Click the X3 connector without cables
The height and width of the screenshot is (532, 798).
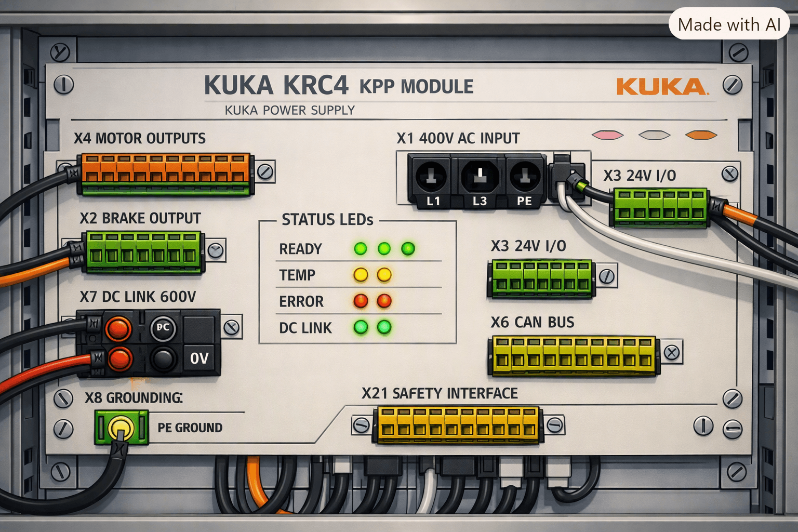(540, 279)
